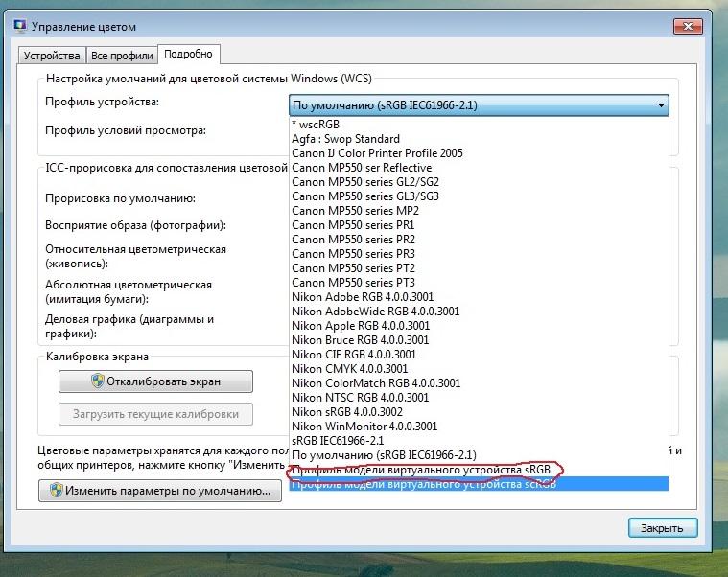Viewport: 728px width, 577px height.
Task: Select list item По умолчанию (sRGB IEC61966-2.1)
Action: 479,455
